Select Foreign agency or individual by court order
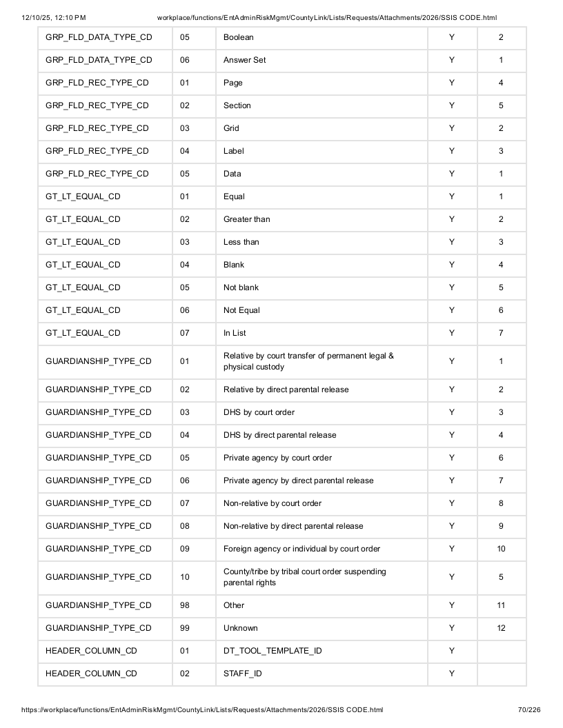 [x=322, y=549]
